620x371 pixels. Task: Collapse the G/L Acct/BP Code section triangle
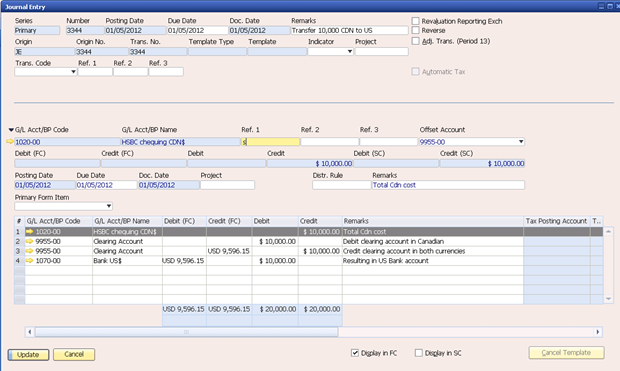pyautogui.click(x=11, y=130)
